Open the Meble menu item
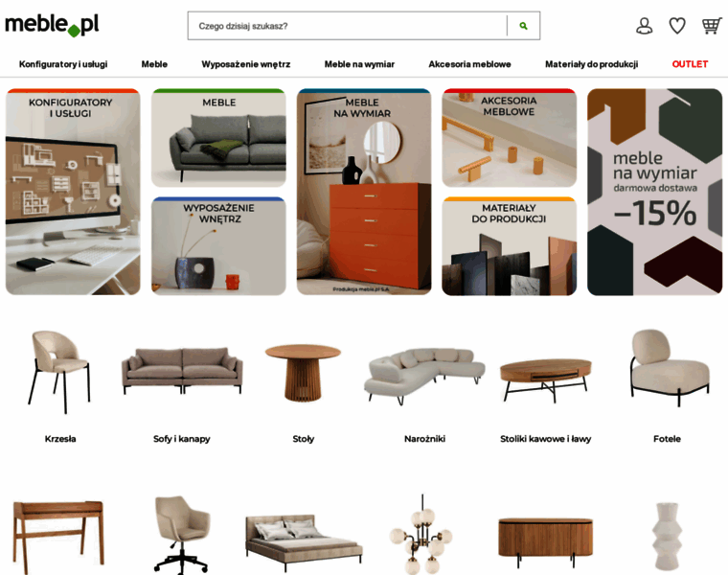The width and height of the screenshot is (728, 575). point(154,64)
